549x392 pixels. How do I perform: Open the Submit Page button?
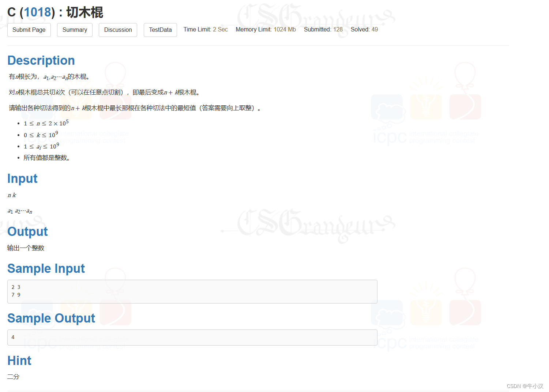pyautogui.click(x=29, y=30)
